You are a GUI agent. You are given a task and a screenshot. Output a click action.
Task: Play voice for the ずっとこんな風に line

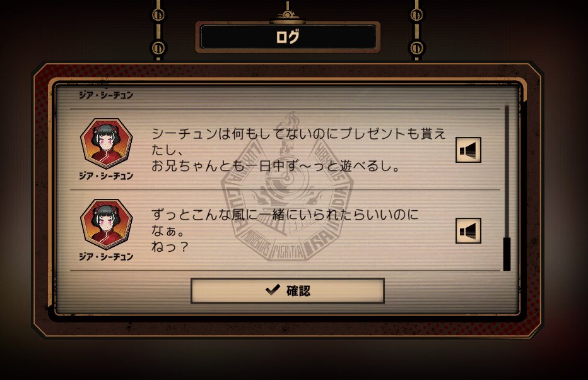tap(468, 230)
